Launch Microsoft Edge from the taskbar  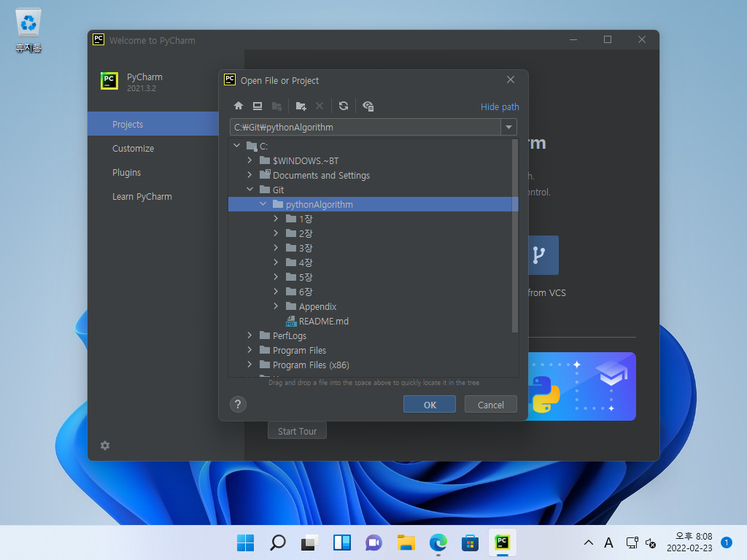tap(438, 542)
